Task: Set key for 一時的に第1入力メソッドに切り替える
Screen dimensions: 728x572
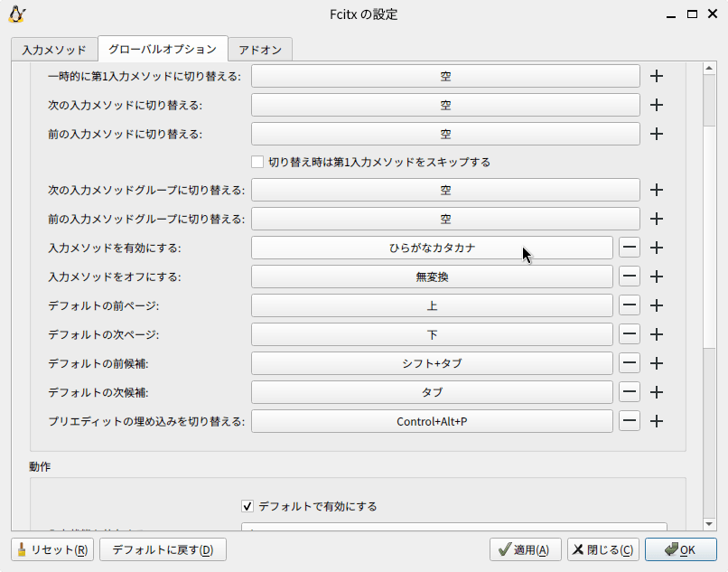Action: coord(445,76)
